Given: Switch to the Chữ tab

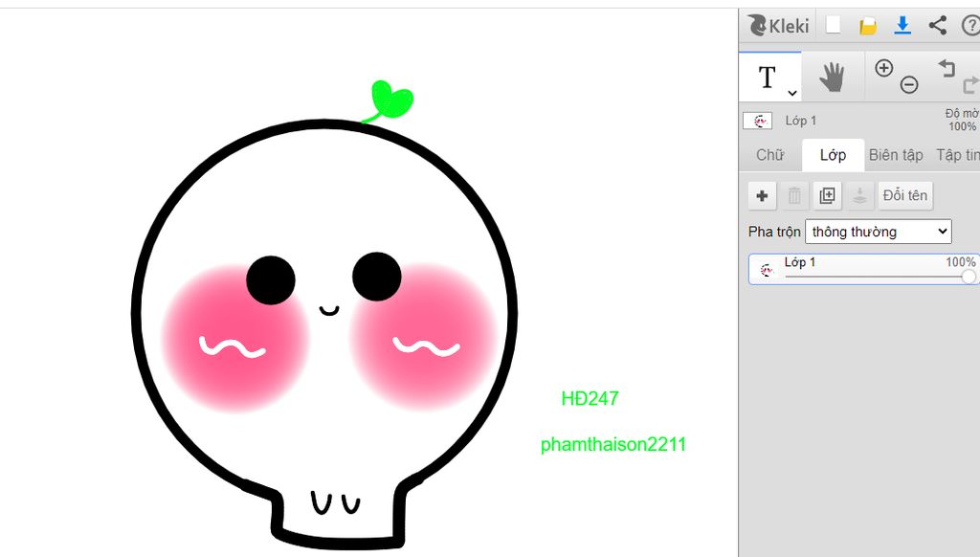Looking at the screenshot, I should click(770, 155).
